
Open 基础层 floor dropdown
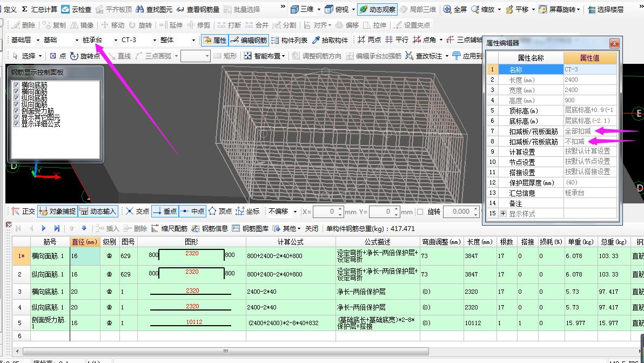click(38, 40)
